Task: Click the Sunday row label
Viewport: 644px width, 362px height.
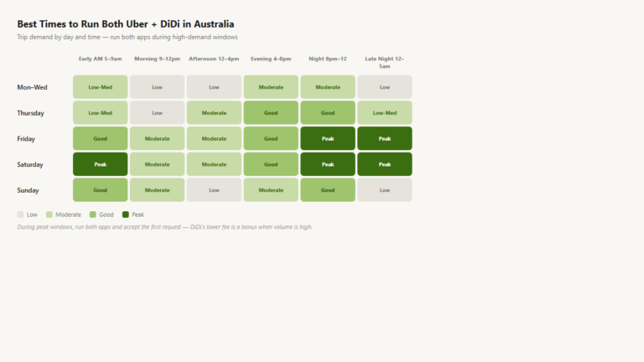Action: pos(28,190)
